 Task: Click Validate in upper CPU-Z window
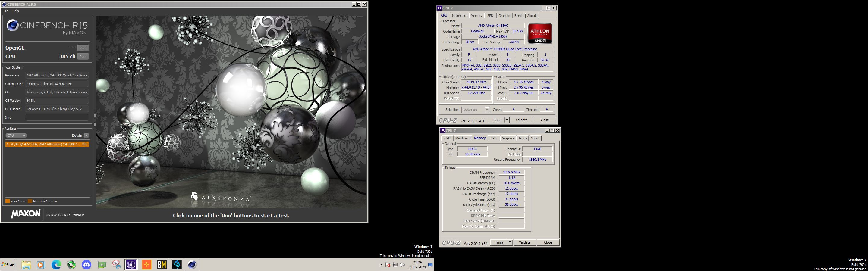click(521, 120)
